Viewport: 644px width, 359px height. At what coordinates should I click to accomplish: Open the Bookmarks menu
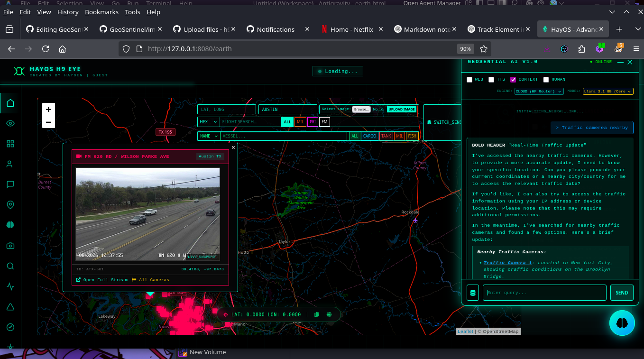tap(101, 12)
